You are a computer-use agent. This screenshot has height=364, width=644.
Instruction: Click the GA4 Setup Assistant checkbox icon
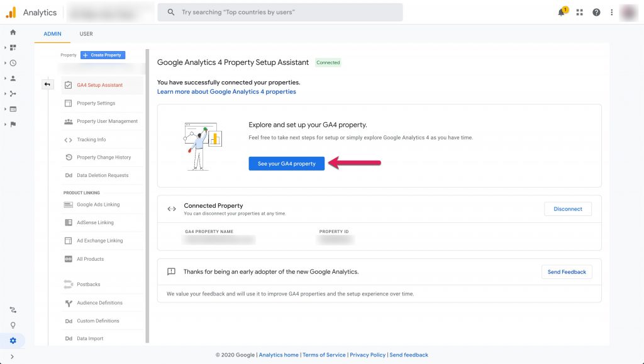[x=68, y=85]
